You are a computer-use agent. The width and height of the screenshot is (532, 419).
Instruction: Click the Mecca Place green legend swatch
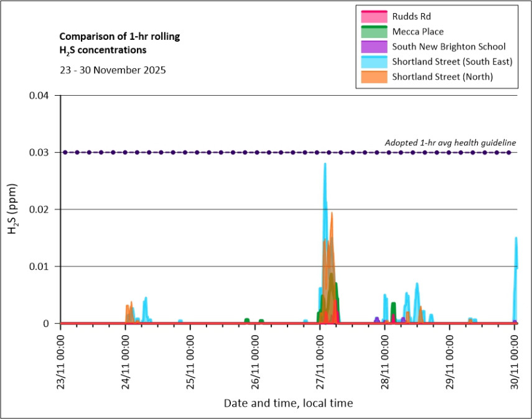tap(371, 31)
